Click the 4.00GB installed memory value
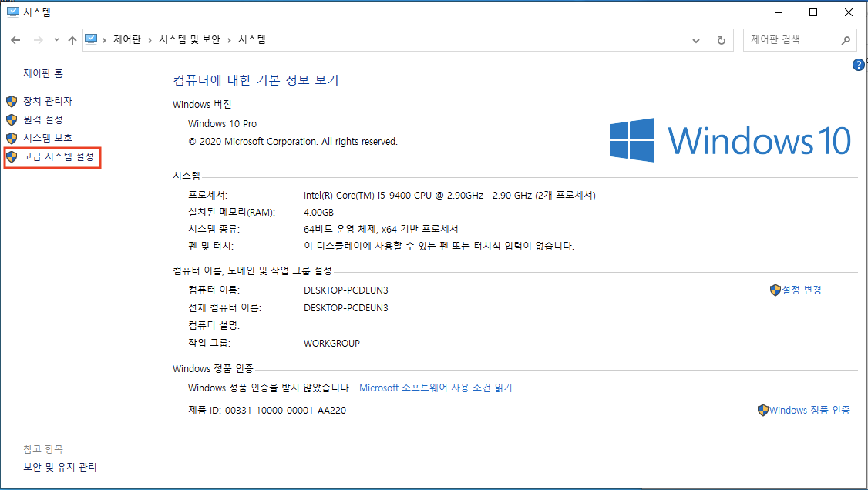The image size is (868, 490). [x=318, y=213]
